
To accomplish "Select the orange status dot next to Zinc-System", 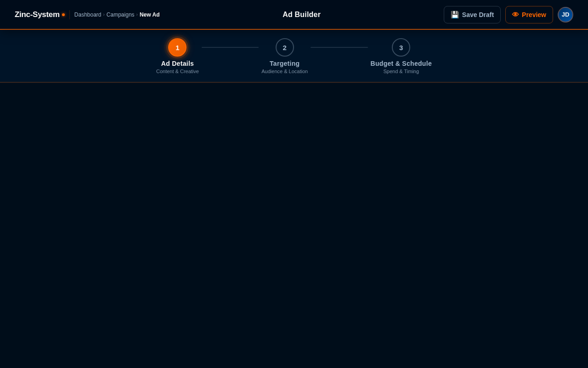I will pos(64,14).
